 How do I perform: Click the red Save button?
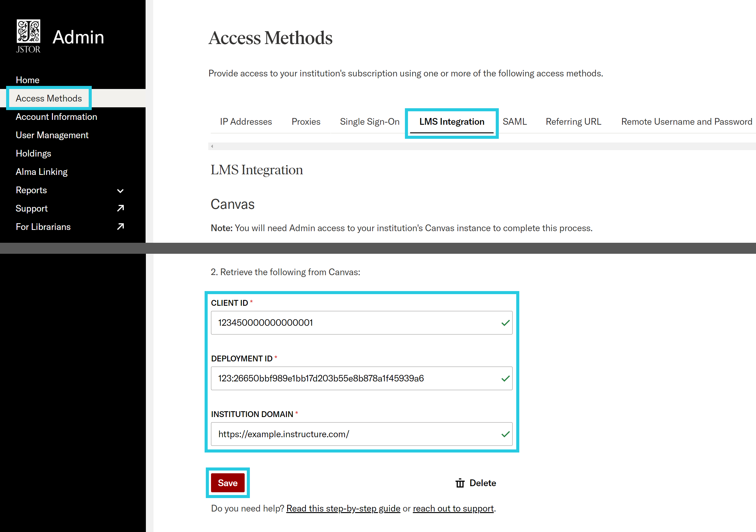click(228, 483)
